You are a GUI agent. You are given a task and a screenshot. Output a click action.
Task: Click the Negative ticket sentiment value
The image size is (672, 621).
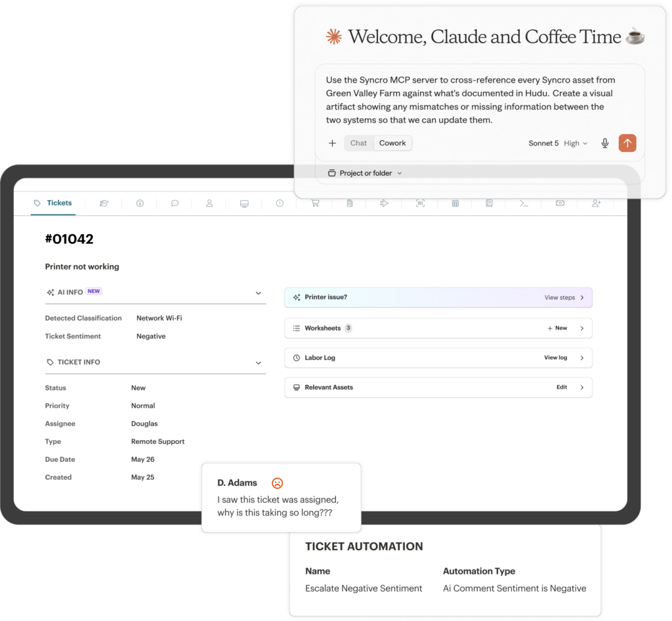tap(151, 336)
